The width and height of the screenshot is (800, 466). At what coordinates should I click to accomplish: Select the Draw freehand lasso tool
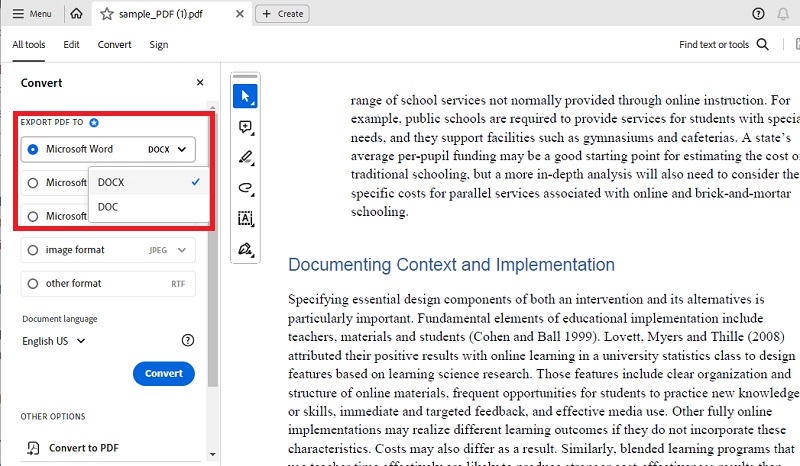[x=245, y=188]
